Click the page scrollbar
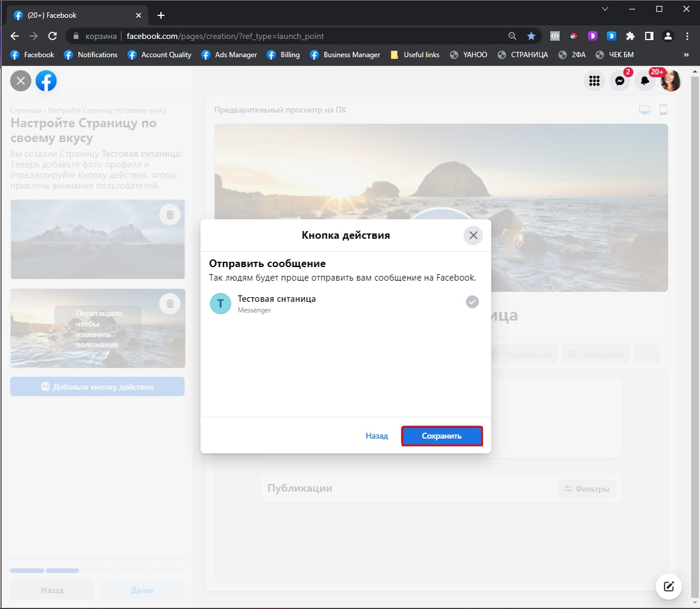 pos(695,337)
